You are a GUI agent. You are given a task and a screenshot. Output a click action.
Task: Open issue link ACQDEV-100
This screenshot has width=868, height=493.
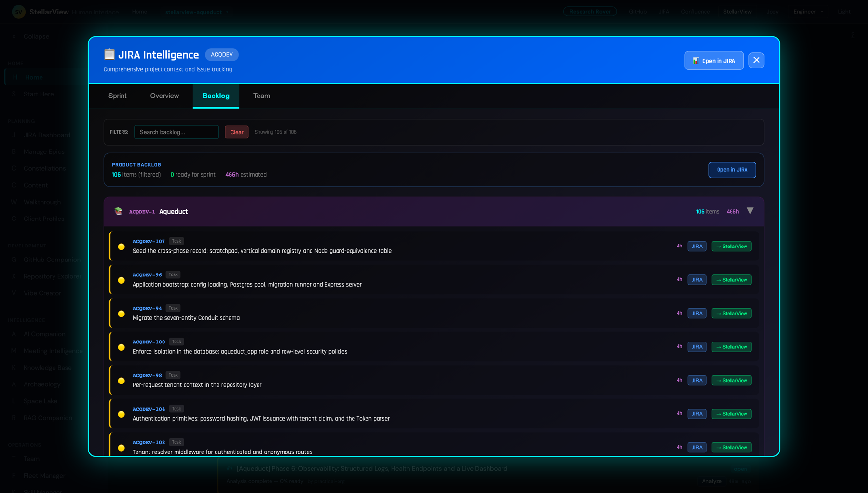tap(149, 342)
